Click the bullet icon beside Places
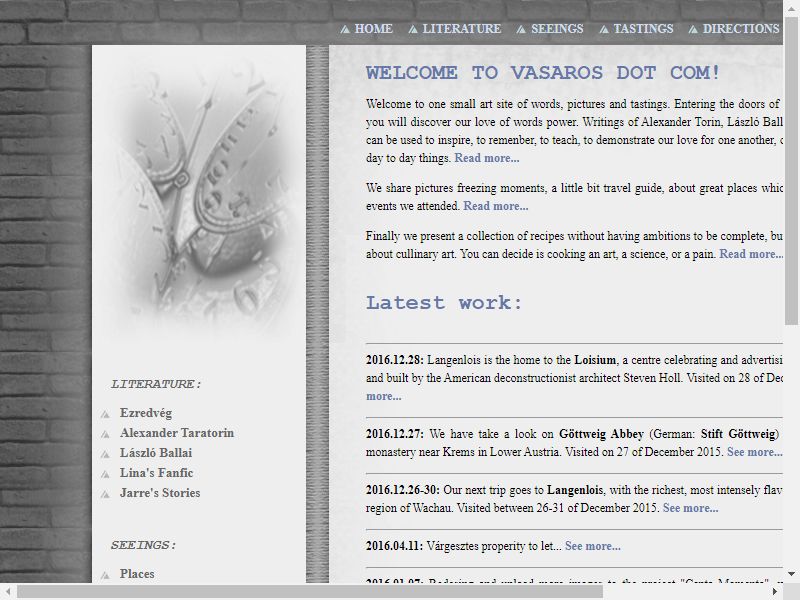This screenshot has height=600, width=800. tap(105, 575)
